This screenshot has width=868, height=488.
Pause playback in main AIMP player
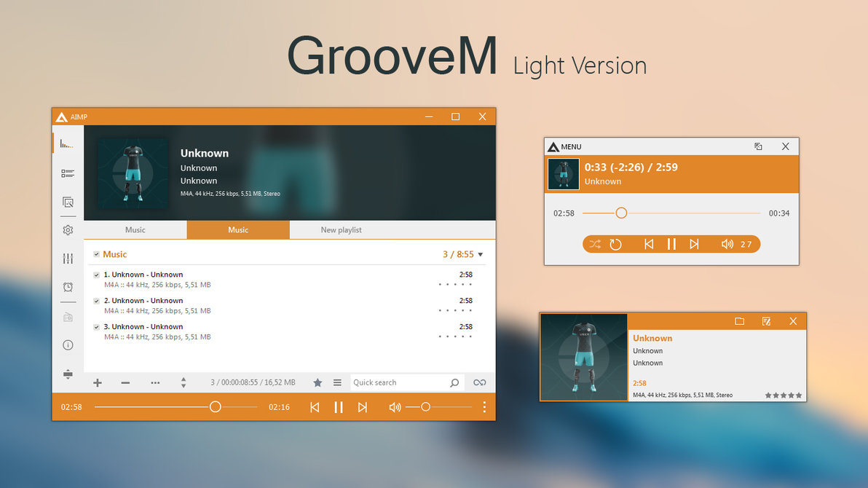pyautogui.click(x=338, y=407)
